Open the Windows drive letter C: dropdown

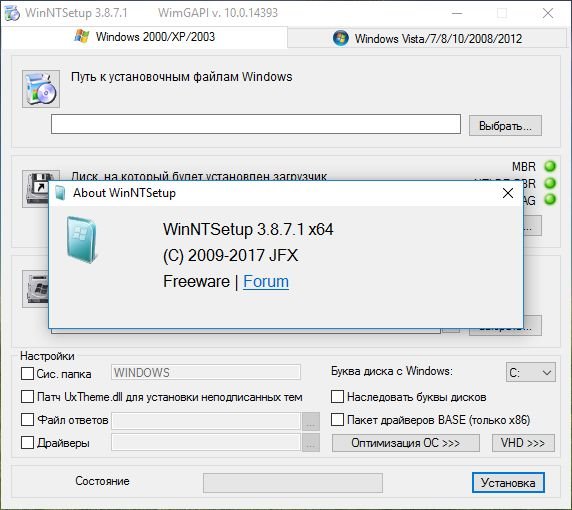point(530,372)
